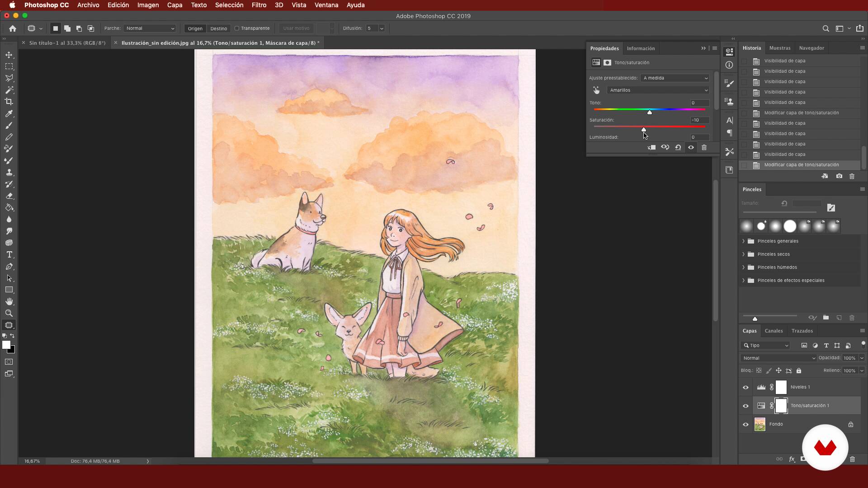Select last history state Modificar capa de tono/saturación
Screen dimensions: 868x488
[800, 165]
